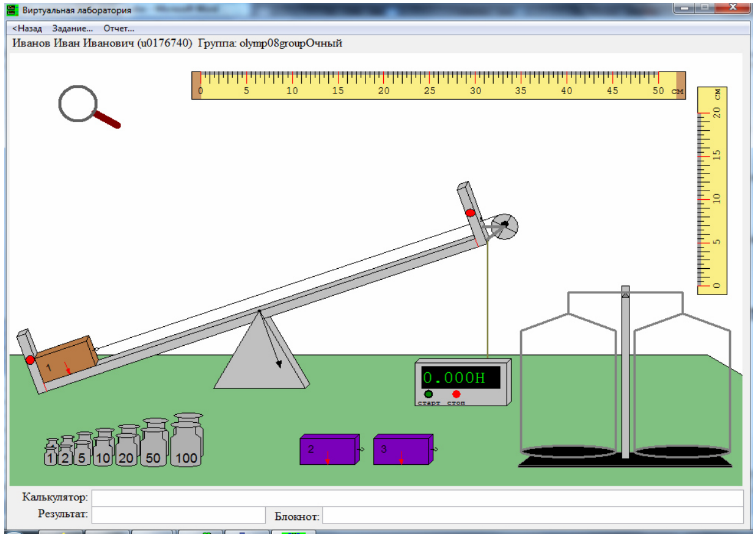Click the gray triangular support prism
Viewport: 756px width, 537px height.
click(261, 351)
